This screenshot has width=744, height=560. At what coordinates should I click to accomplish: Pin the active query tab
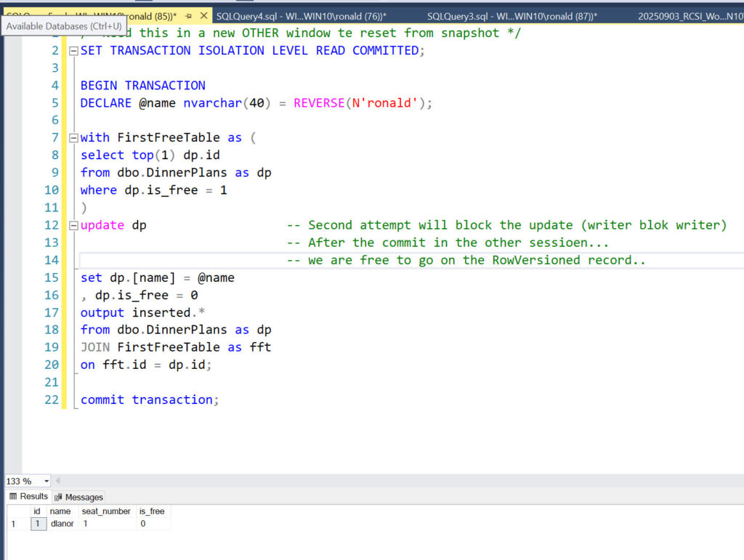point(188,16)
